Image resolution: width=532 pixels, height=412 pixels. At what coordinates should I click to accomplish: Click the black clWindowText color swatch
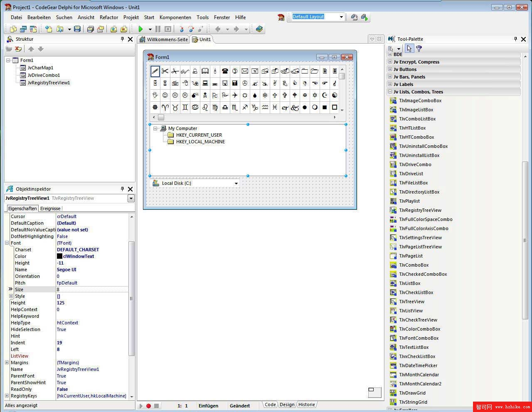tap(59, 256)
